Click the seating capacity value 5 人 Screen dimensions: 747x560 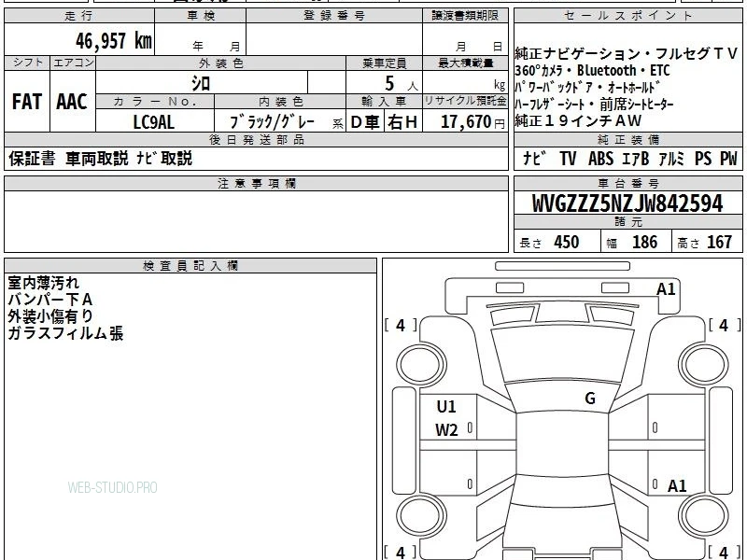[402, 84]
